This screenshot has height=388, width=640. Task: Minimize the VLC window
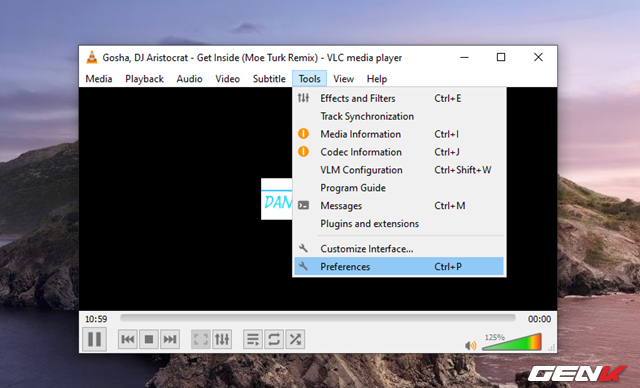pyautogui.click(x=464, y=58)
